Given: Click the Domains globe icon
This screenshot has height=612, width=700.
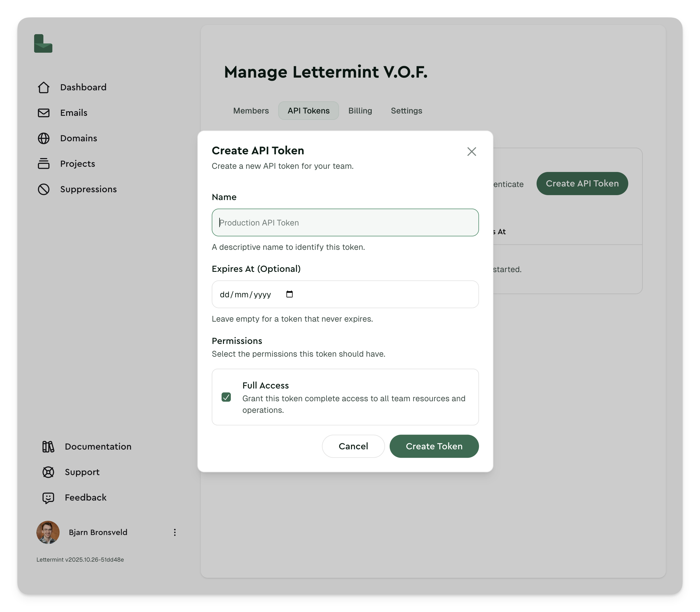Looking at the screenshot, I should point(44,138).
